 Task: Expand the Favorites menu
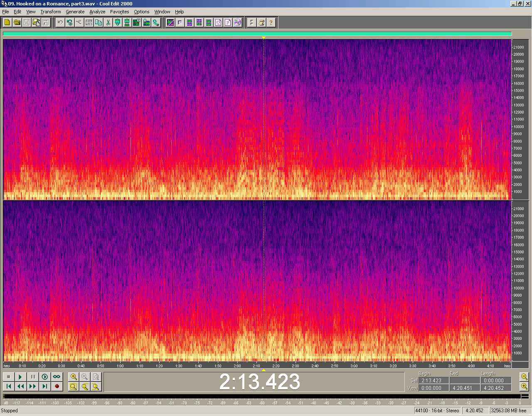[x=119, y=12]
